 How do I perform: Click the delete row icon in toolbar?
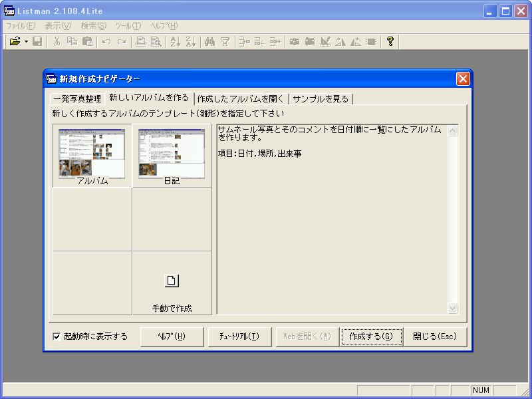(259, 41)
